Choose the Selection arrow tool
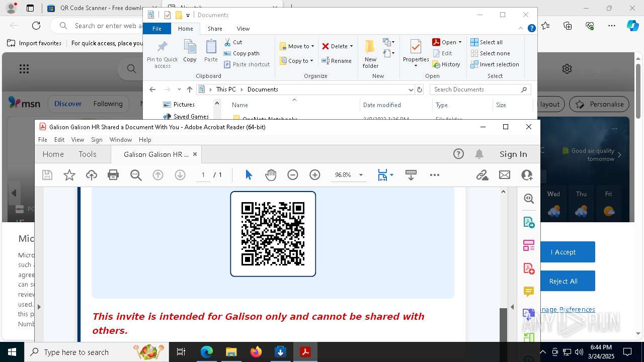644x362 pixels. coord(249,175)
